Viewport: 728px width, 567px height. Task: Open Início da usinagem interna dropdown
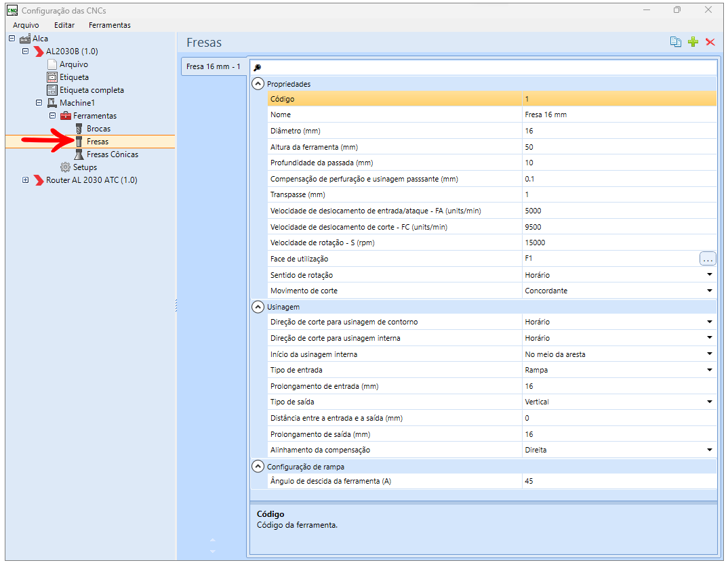click(710, 354)
